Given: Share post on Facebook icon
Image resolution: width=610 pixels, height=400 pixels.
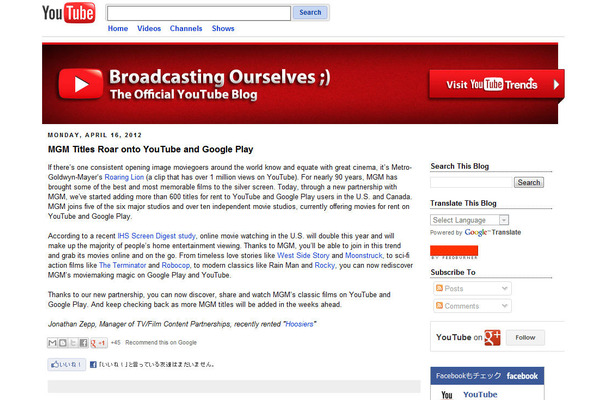Looking at the screenshot, I should pyautogui.click(x=83, y=343).
